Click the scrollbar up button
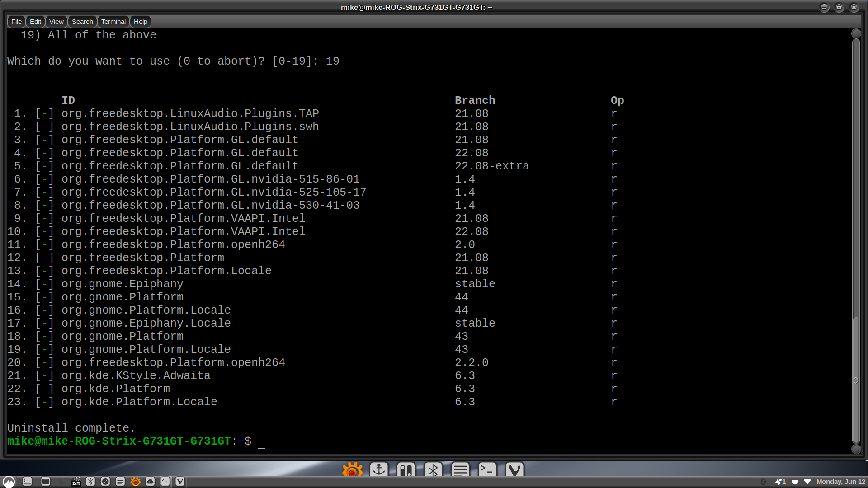 tap(856, 33)
